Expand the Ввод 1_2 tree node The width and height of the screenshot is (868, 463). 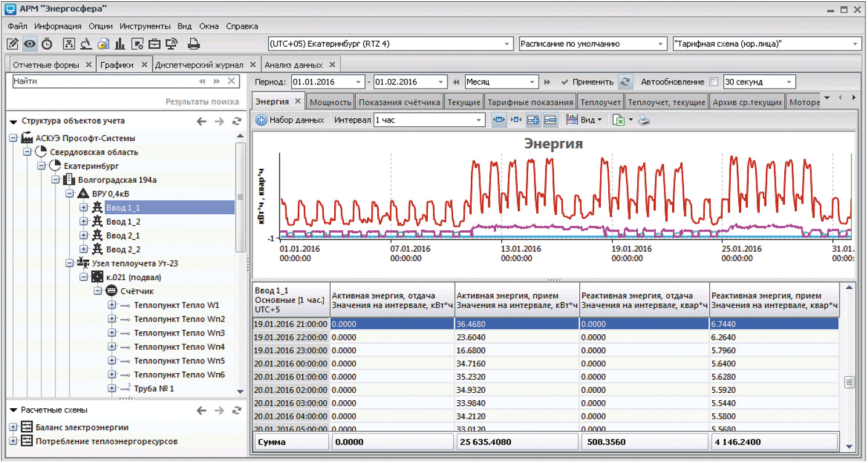click(83, 222)
